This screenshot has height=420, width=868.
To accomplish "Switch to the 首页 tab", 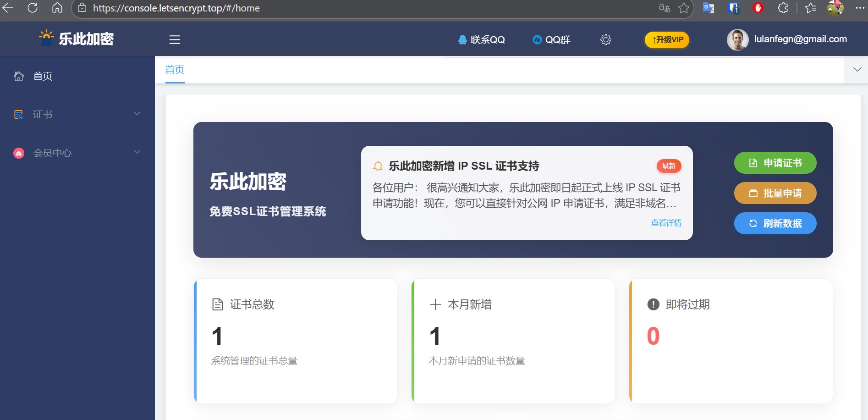I will [x=175, y=70].
